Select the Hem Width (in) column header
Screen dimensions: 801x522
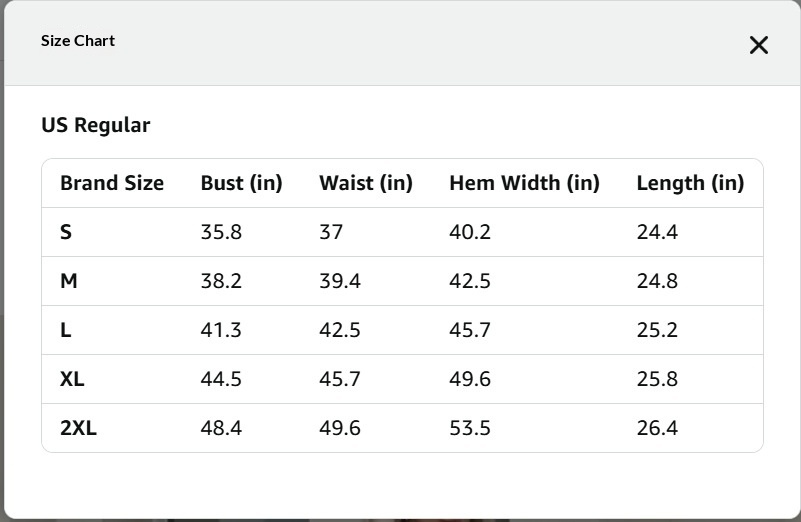point(524,183)
